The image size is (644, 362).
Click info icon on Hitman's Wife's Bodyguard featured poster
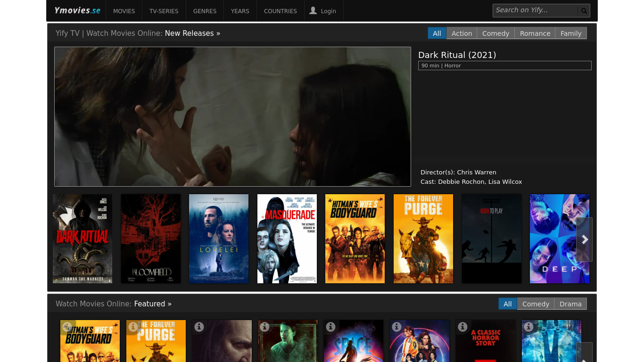pos(67,326)
